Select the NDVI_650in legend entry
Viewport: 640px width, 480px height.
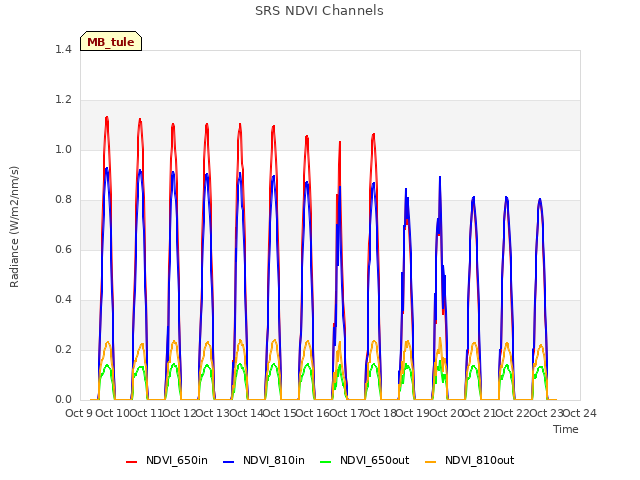167,460
